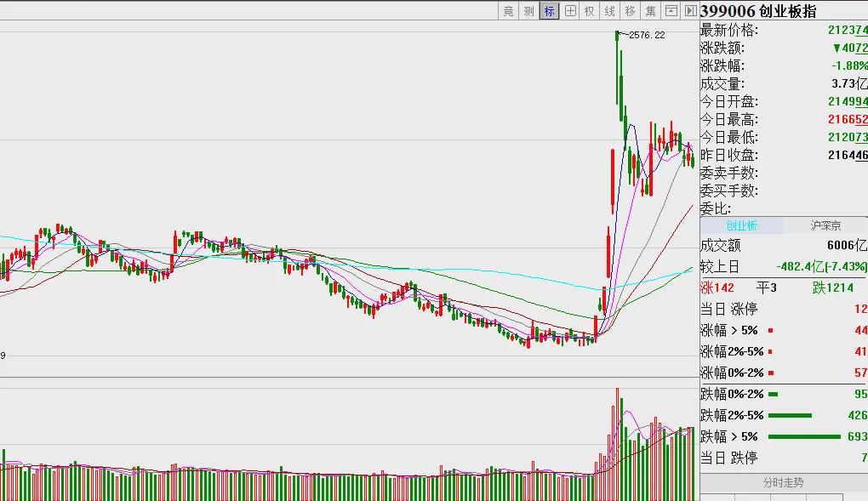Collapse panel using up-arrow window icon
The height and width of the screenshot is (501, 868).
coord(671,11)
